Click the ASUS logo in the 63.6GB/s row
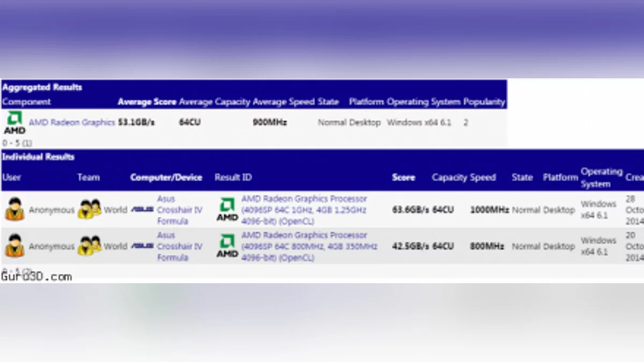 tap(142, 210)
